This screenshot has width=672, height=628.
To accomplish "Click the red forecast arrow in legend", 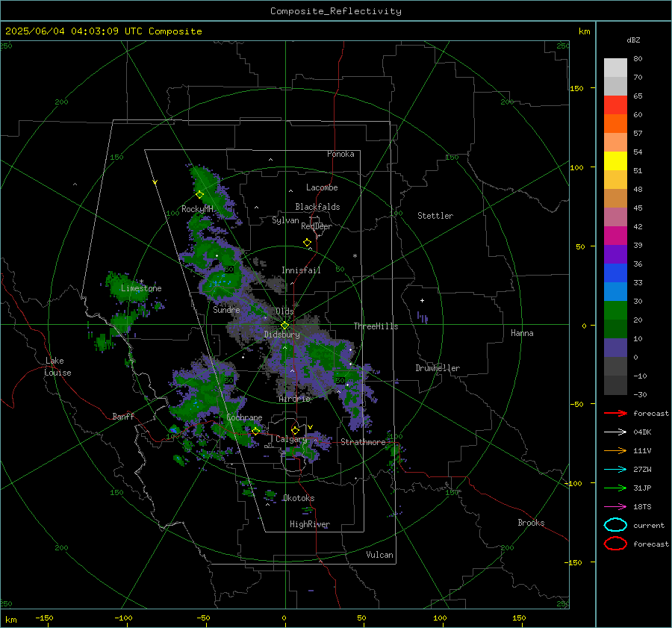I will click(615, 413).
